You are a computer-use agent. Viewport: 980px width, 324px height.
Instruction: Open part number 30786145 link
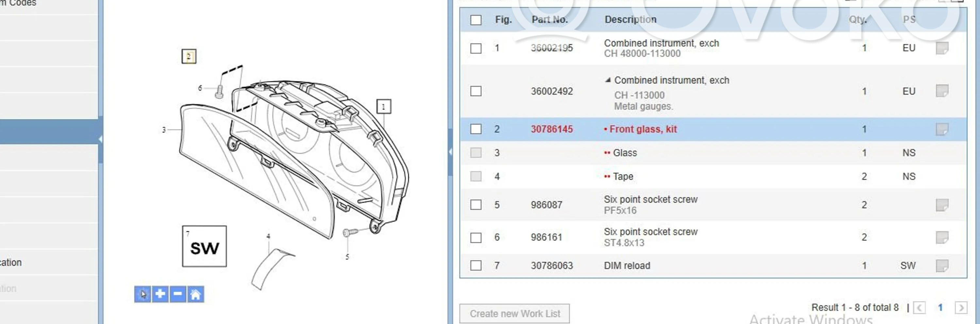tap(551, 129)
